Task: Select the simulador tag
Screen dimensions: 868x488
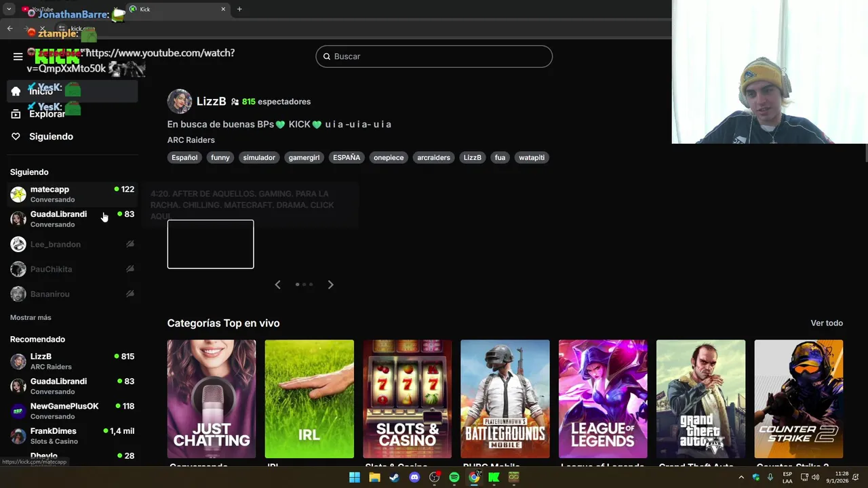Action: click(259, 157)
